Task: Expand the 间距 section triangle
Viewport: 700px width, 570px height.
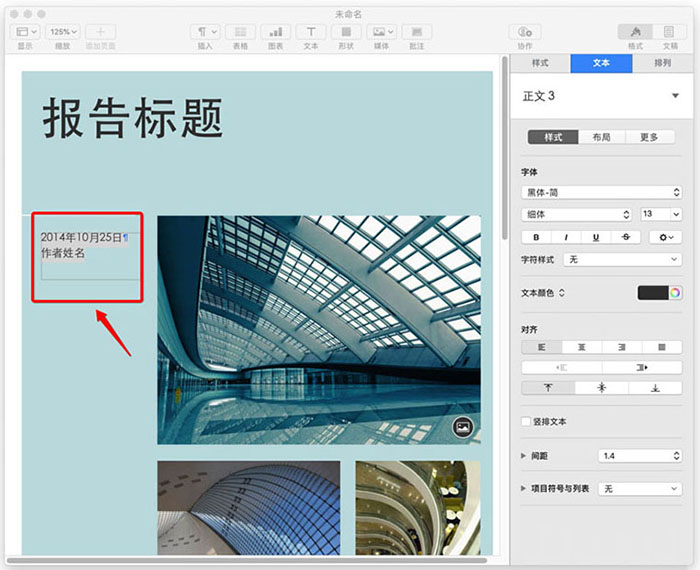Action: (523, 456)
